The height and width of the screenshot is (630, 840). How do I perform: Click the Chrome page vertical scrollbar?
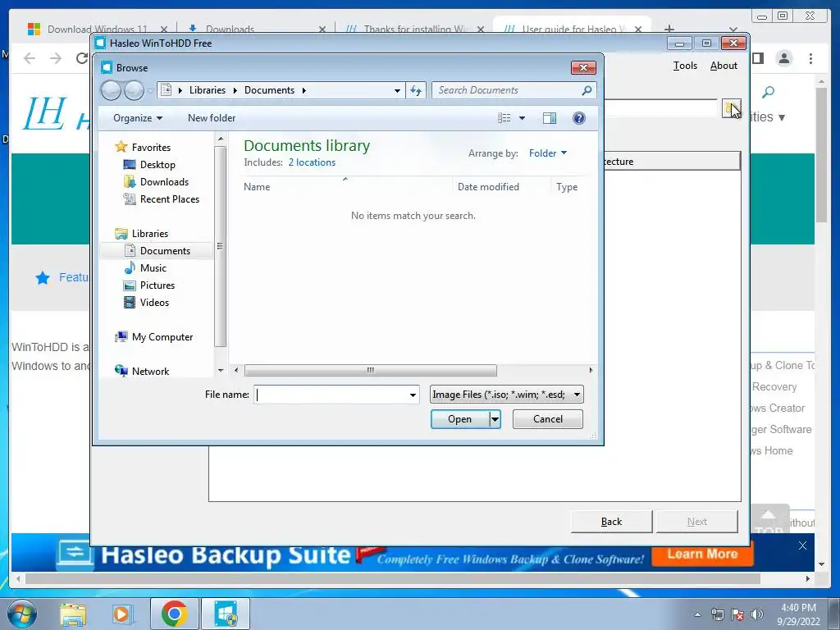822,155
